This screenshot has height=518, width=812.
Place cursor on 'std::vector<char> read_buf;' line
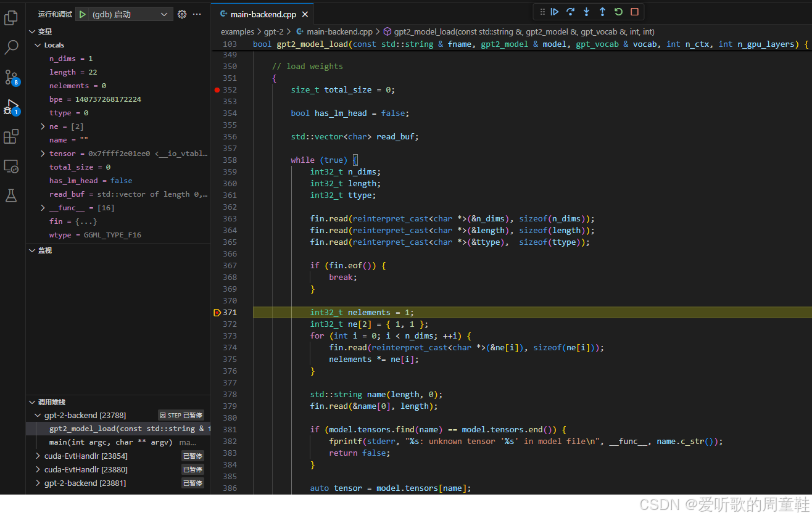click(355, 137)
